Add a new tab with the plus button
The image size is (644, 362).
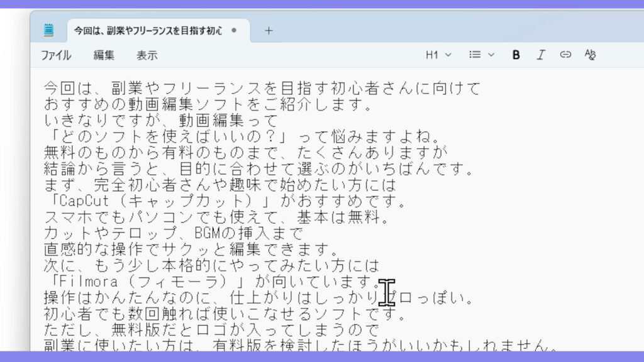point(269,30)
